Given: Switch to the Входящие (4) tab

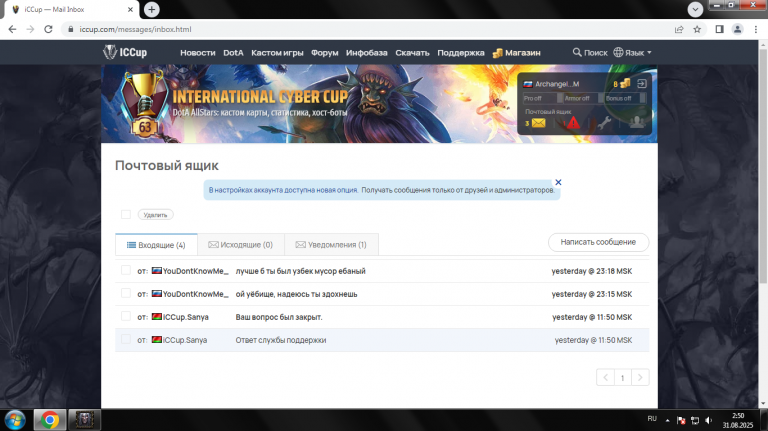Looking at the screenshot, I should [x=156, y=244].
